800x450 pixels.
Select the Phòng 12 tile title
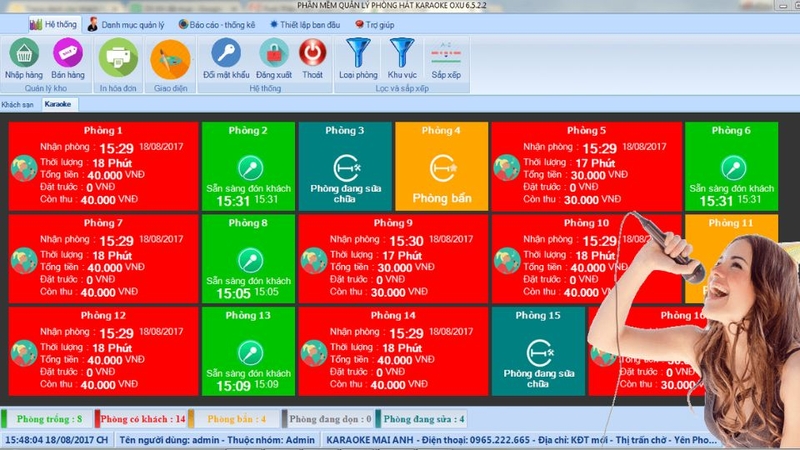point(103,315)
